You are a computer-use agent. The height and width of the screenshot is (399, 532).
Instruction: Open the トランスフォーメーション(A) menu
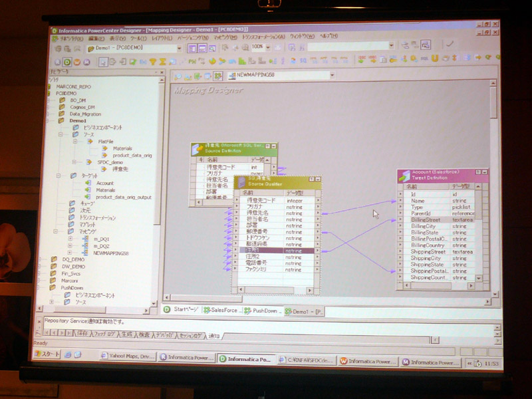263,37
